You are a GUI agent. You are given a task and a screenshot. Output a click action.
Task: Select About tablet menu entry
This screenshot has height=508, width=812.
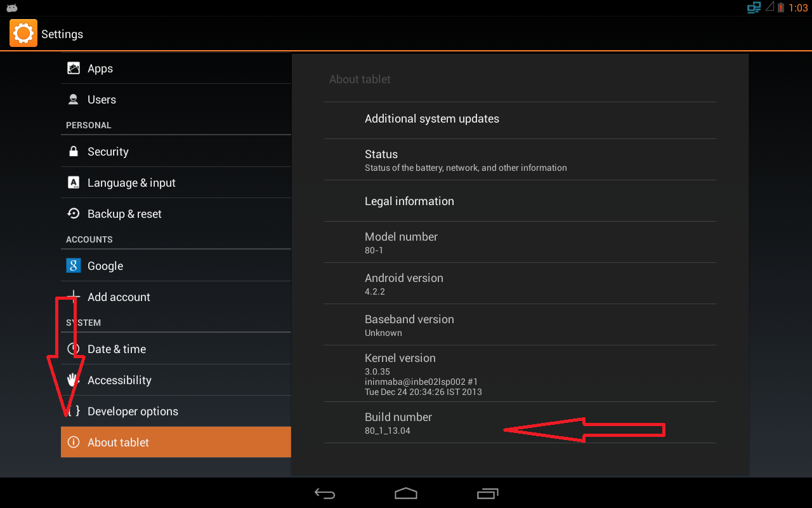click(x=176, y=442)
